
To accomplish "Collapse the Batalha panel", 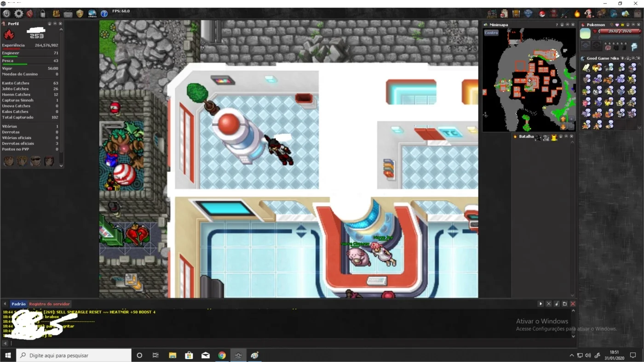I will tap(566, 136).
